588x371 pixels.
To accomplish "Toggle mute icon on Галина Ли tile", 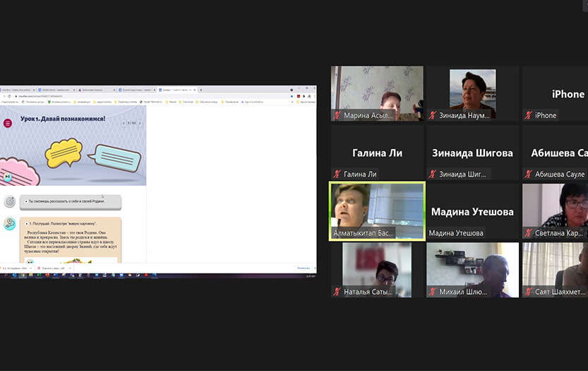I will tap(337, 174).
